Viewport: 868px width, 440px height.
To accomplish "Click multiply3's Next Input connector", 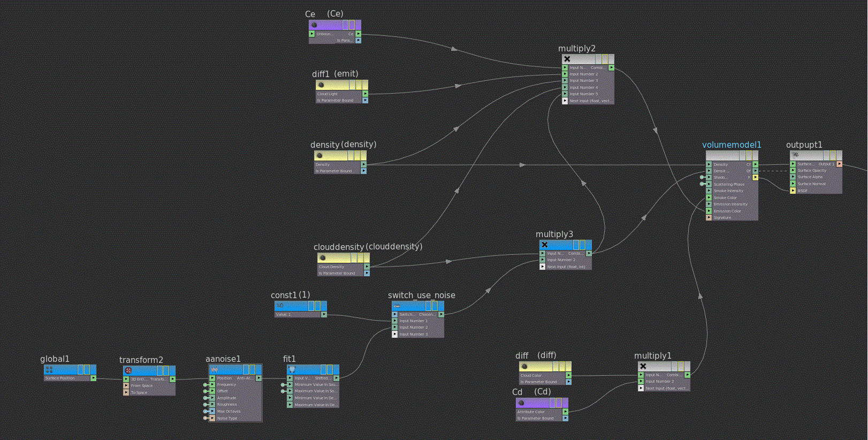I will pos(543,267).
